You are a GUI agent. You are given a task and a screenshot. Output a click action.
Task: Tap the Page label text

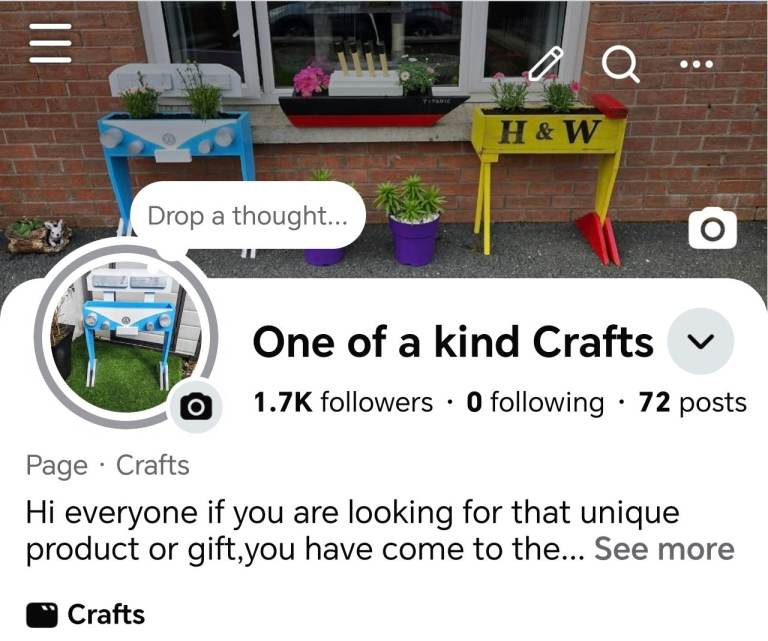coord(57,466)
